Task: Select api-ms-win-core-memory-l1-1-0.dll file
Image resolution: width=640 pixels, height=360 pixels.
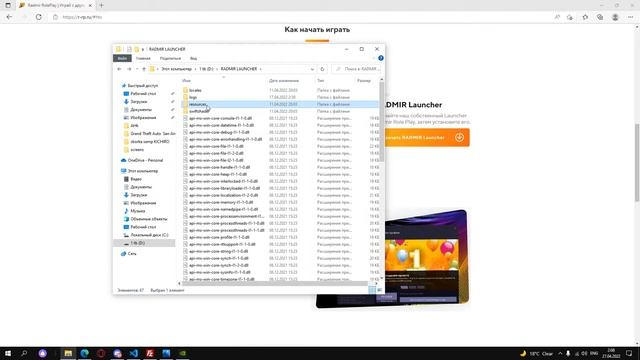Action: point(221,202)
